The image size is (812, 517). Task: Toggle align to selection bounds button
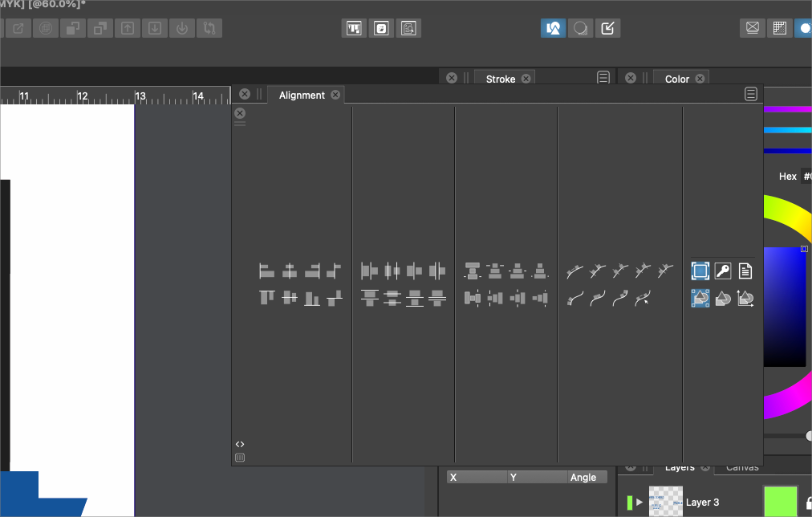[700, 271]
